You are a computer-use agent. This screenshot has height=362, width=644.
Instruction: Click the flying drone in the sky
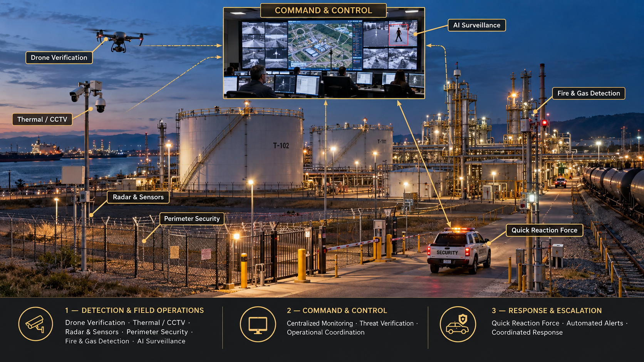coord(120,40)
